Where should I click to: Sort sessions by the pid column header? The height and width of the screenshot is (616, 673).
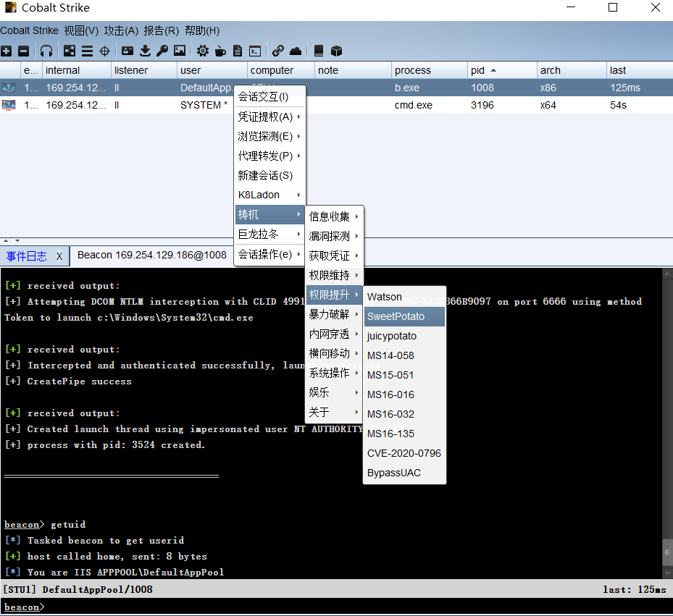click(x=501, y=70)
